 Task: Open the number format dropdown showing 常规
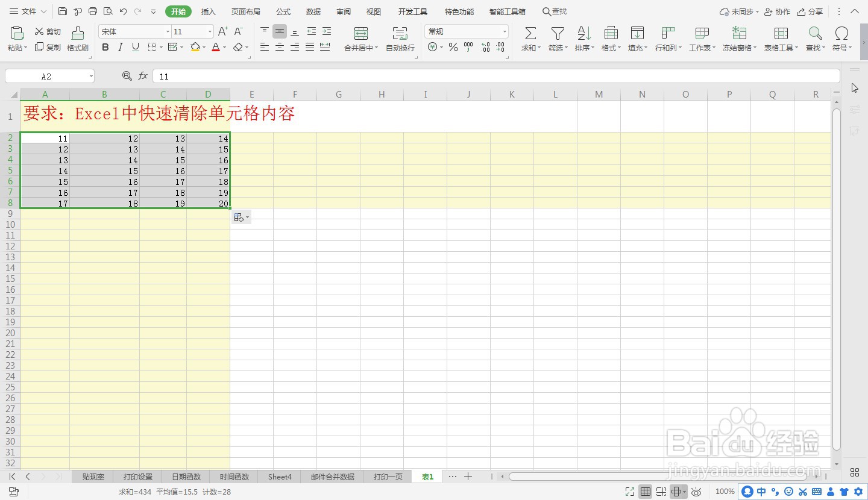[x=505, y=32]
